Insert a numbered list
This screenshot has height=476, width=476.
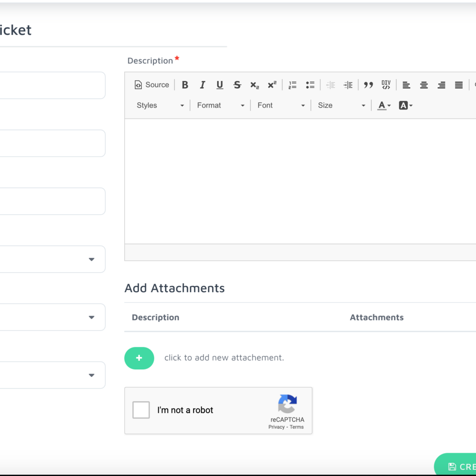click(x=292, y=85)
